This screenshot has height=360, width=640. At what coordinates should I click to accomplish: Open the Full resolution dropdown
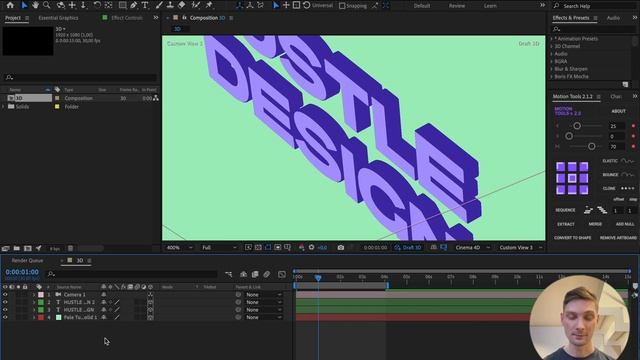click(219, 247)
